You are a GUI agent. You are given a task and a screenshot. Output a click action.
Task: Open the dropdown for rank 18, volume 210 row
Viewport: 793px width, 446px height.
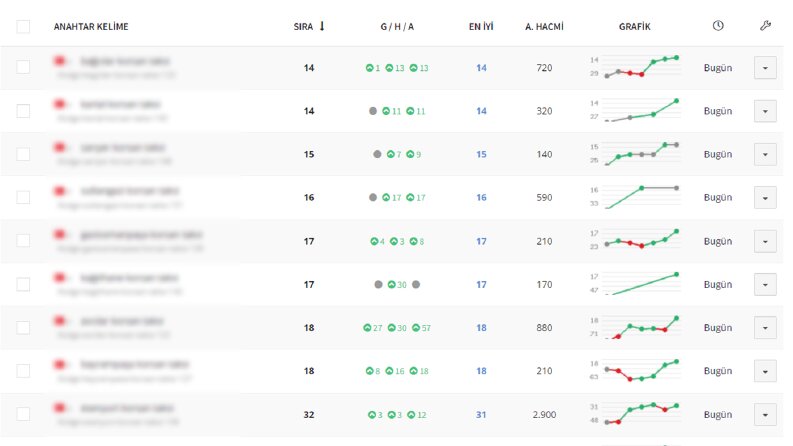coord(765,371)
